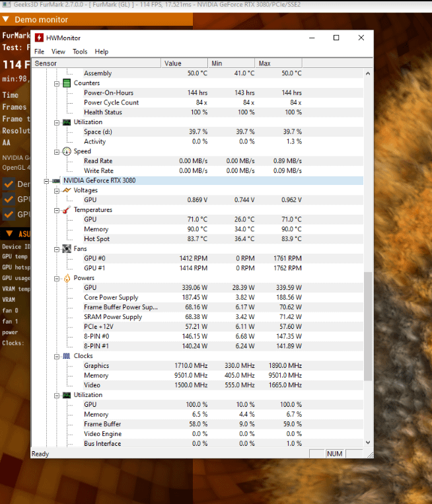Open the Tools menu
Viewport: 432px width, 504px height.
click(80, 52)
